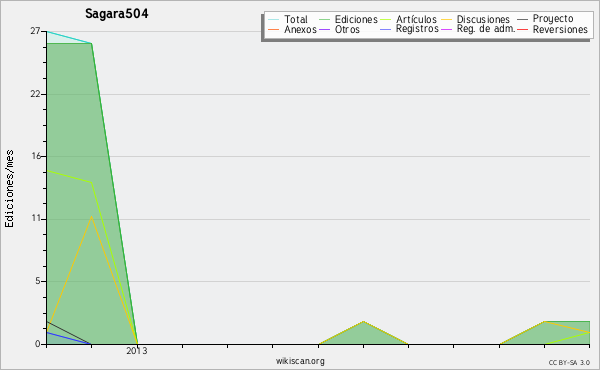Click the 11 y-axis value
Image resolution: width=600 pixels, height=370 pixels.
(x=36, y=218)
